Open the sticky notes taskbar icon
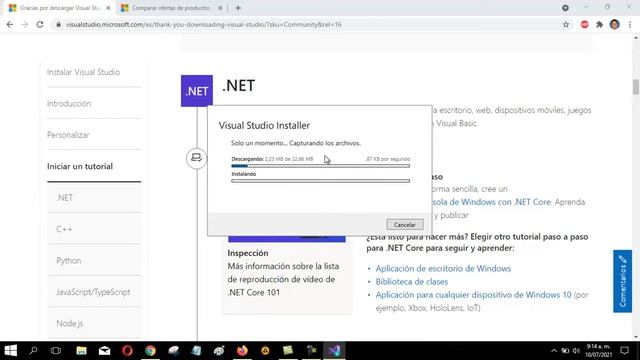This screenshot has height=360, width=640. (x=288, y=351)
